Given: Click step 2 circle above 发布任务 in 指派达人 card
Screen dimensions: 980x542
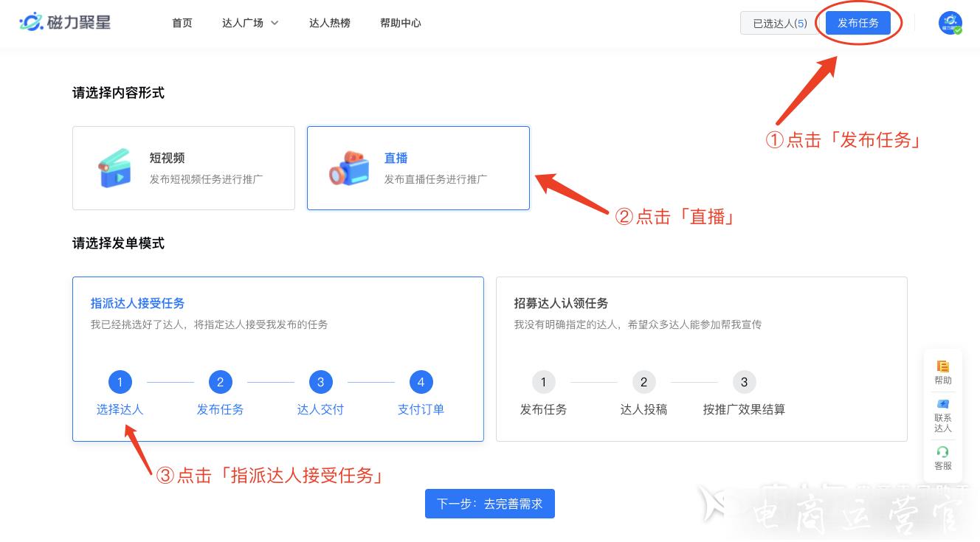Looking at the screenshot, I should (220, 382).
